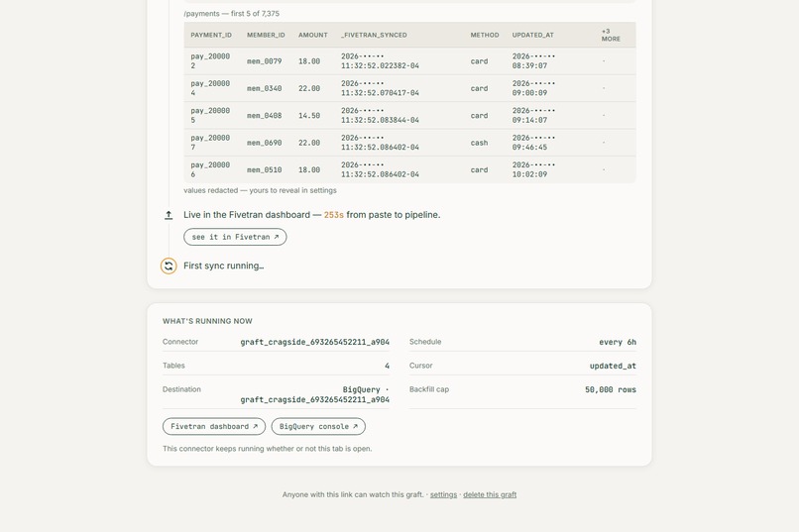Select the pay_200006 payment ID cell
Image resolution: width=799 pixels, height=532 pixels.
click(210, 169)
